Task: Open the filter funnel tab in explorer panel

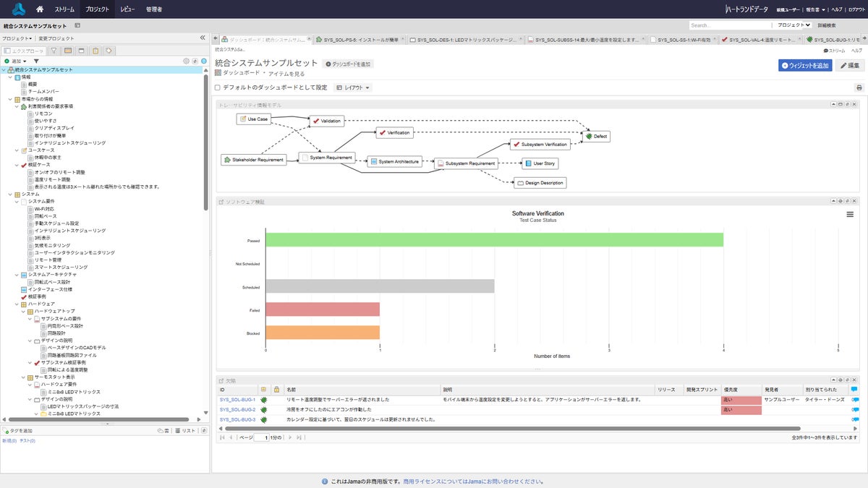Action: tap(54, 51)
